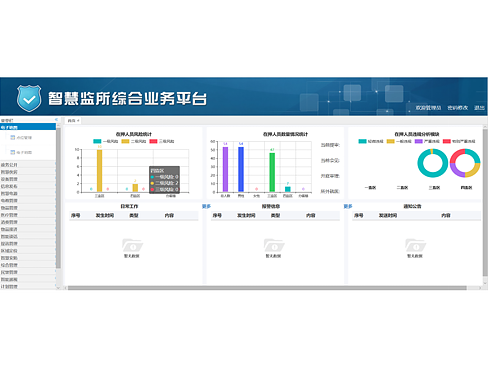
Task: Click the purple legend swatch in violation chart
Action: click(419, 141)
